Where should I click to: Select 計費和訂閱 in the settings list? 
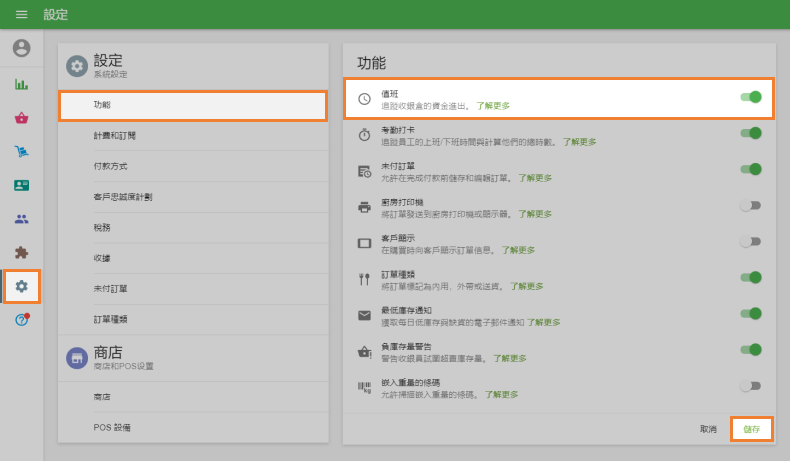pos(193,136)
